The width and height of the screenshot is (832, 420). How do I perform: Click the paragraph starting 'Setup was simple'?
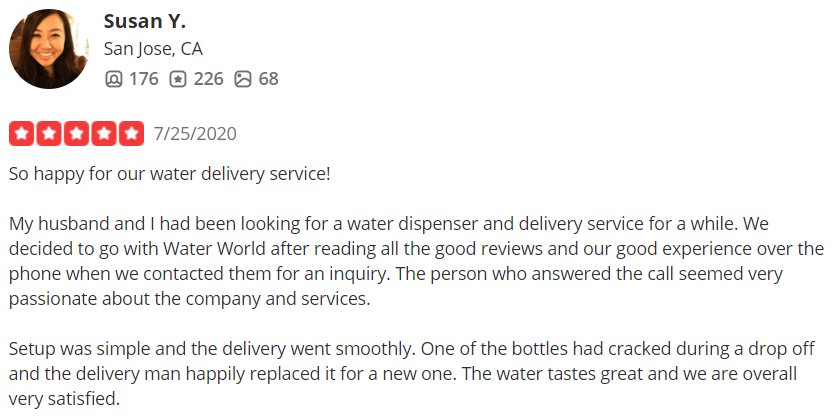[412, 374]
